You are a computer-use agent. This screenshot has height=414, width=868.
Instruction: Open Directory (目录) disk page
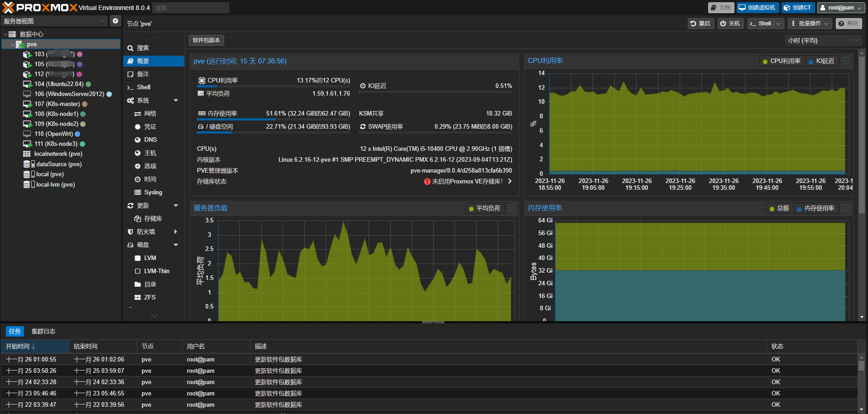coord(153,284)
